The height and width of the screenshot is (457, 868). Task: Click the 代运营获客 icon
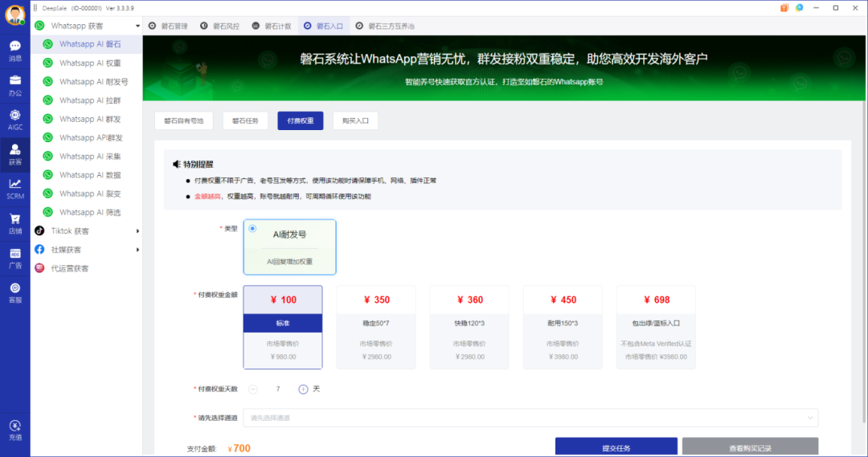click(x=39, y=268)
